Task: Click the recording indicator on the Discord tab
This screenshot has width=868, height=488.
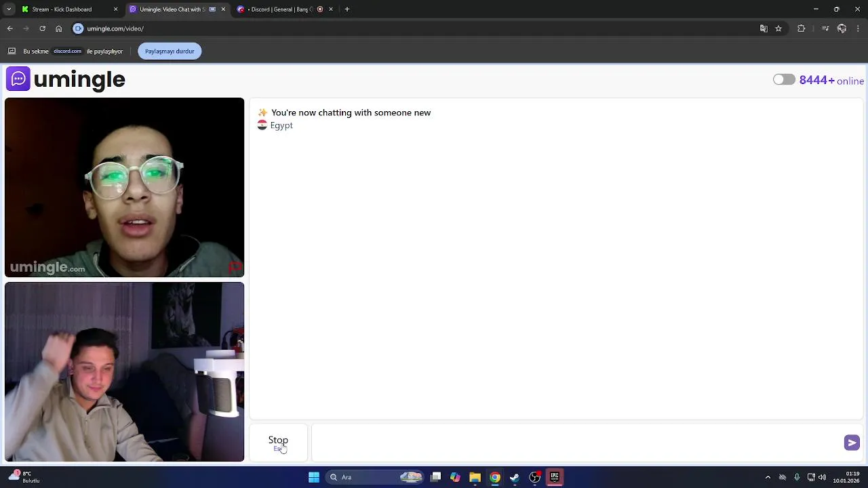Action: tap(320, 9)
